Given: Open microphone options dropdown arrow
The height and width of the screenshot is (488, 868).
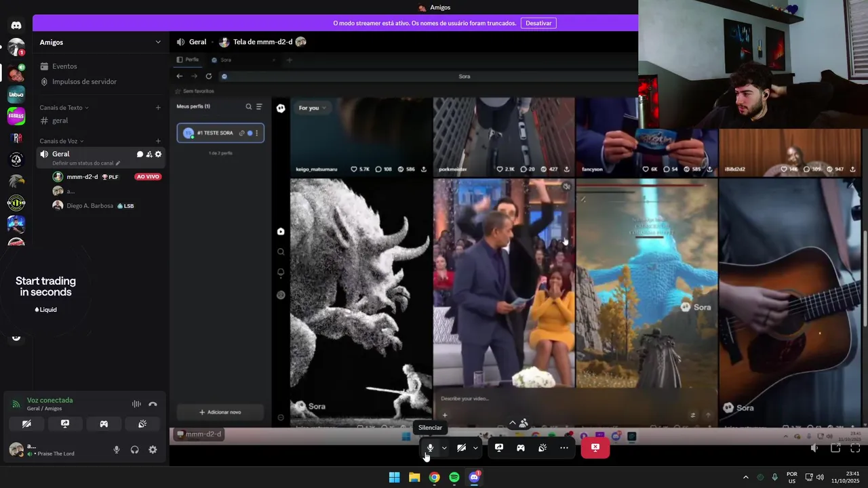Looking at the screenshot, I should click(444, 448).
